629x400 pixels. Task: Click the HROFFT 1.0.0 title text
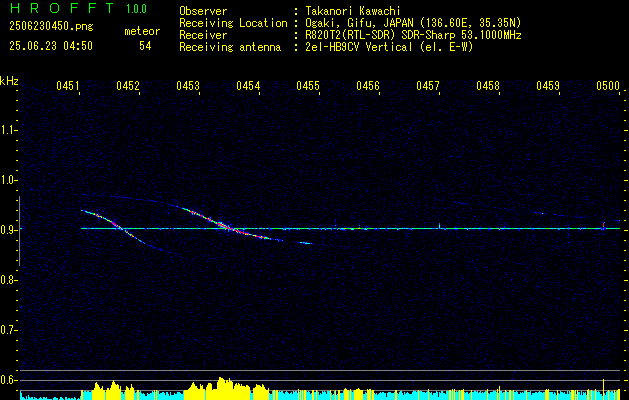coord(78,8)
